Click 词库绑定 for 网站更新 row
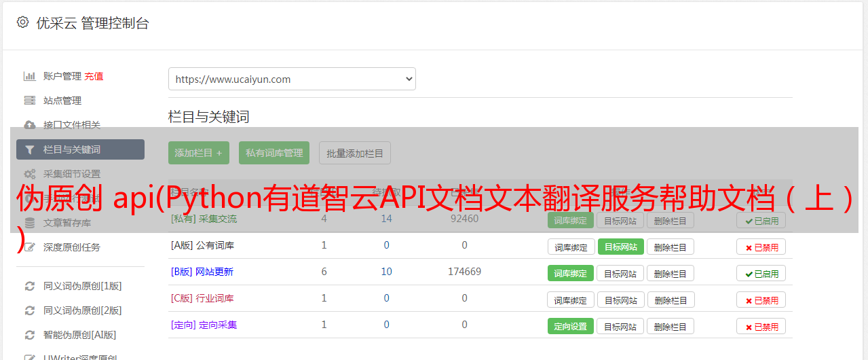 coord(571,274)
